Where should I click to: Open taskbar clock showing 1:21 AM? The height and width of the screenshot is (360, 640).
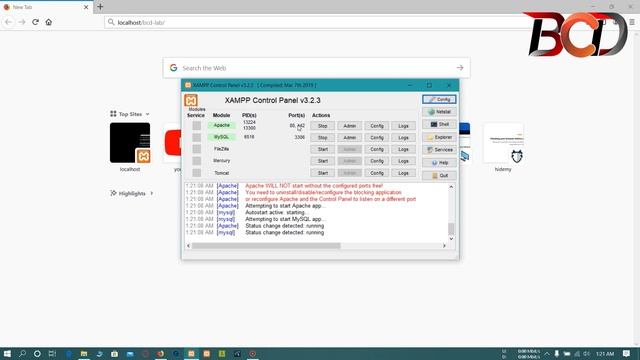[605, 353]
